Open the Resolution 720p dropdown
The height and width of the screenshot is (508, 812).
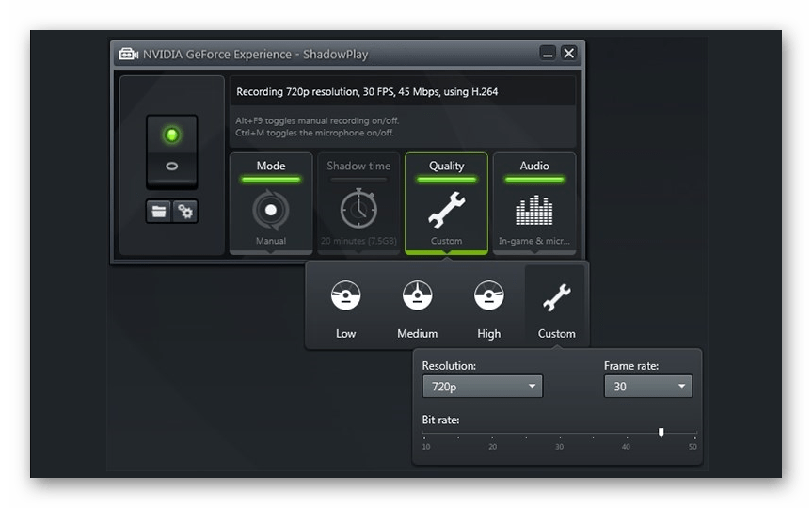(x=482, y=387)
